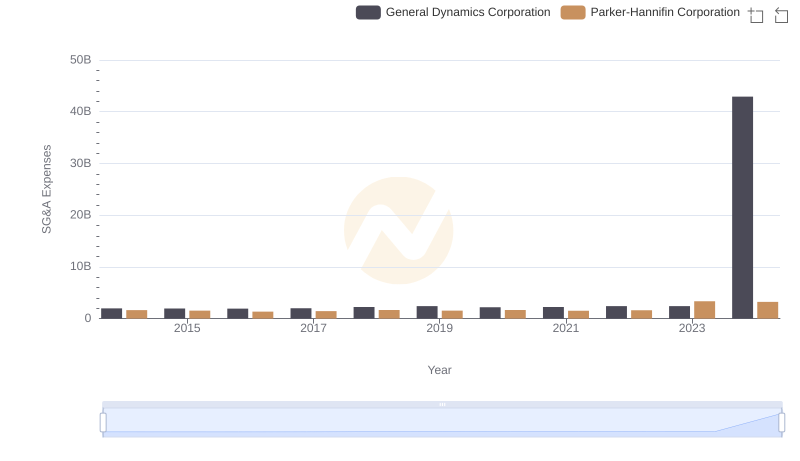
Task: Click the 50B y-axis tick label
Action: point(80,60)
